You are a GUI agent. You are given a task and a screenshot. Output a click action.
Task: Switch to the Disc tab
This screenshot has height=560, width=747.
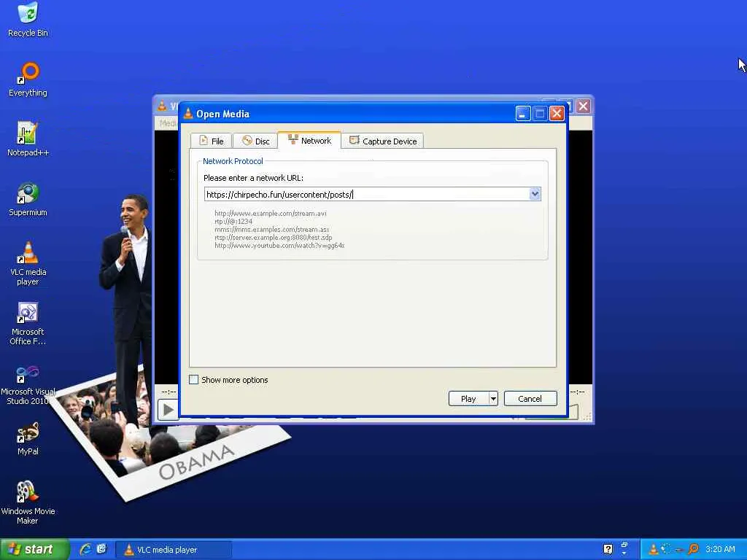click(x=256, y=141)
